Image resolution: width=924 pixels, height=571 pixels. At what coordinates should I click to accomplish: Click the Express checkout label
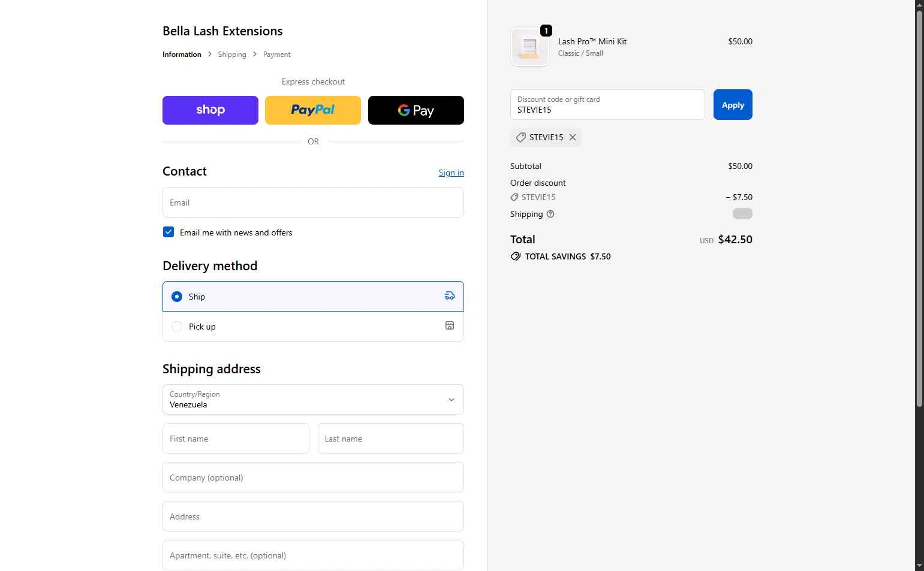313,82
